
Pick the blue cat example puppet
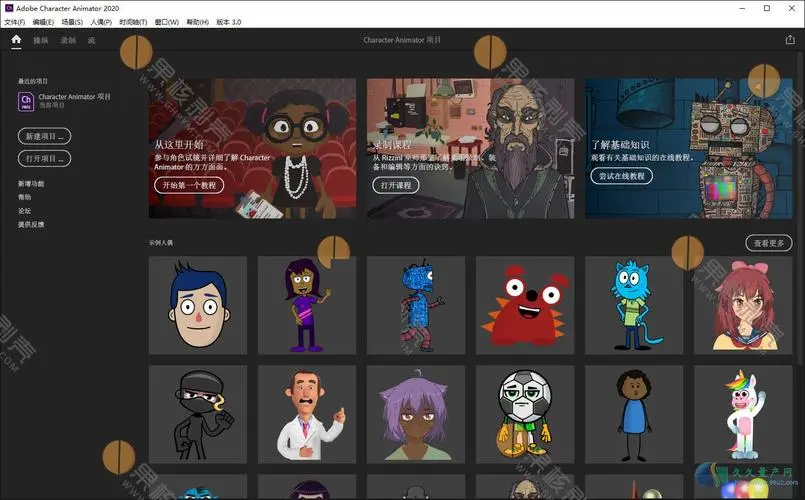[633, 304]
